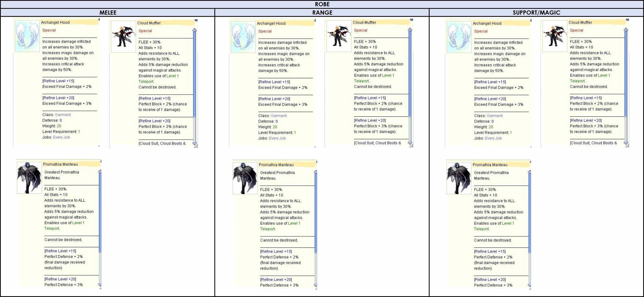Click pin icon atop SUPPORT/MAGIC Cloud Muffler tooltip
The image size is (644, 297).
click(x=627, y=19)
